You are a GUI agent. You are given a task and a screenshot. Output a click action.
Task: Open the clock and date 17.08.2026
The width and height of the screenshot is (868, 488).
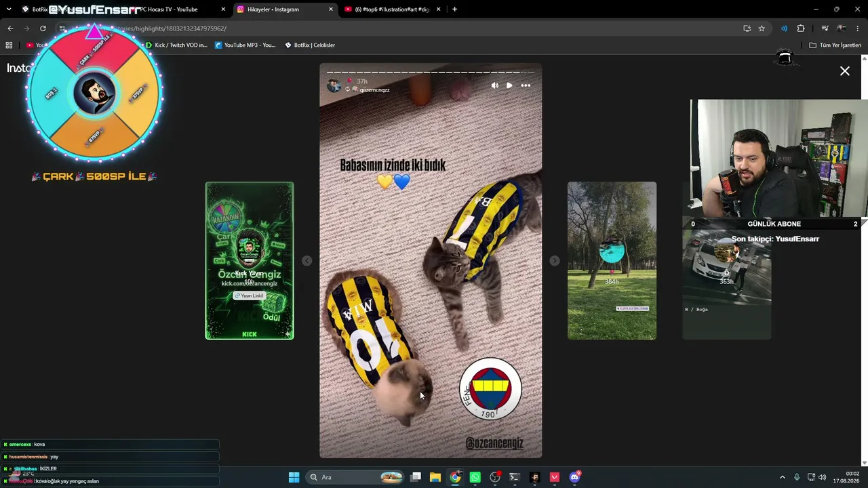(x=847, y=477)
